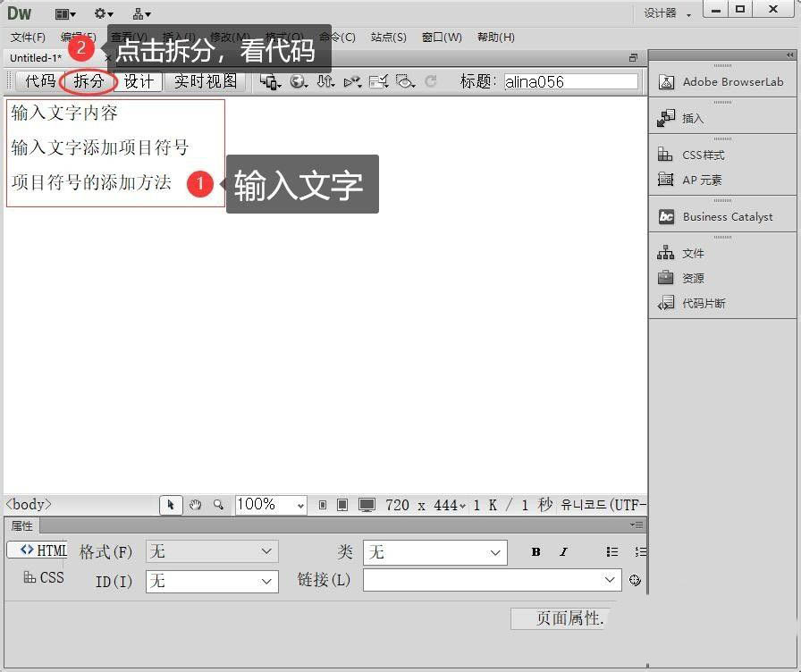Open the 格式 dropdown in the Properties panel
Image resolution: width=801 pixels, height=672 pixels.
tap(211, 552)
